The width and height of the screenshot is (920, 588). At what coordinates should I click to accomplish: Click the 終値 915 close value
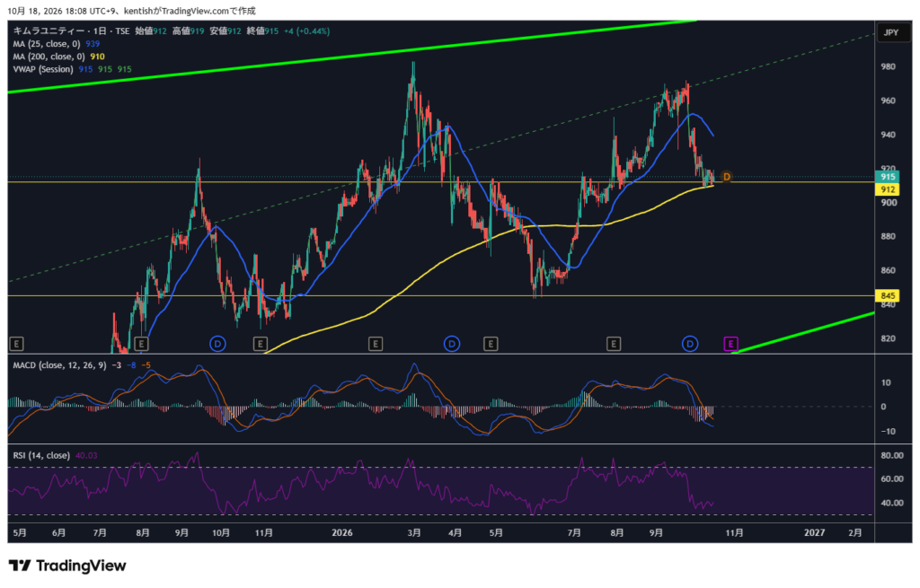[262, 31]
